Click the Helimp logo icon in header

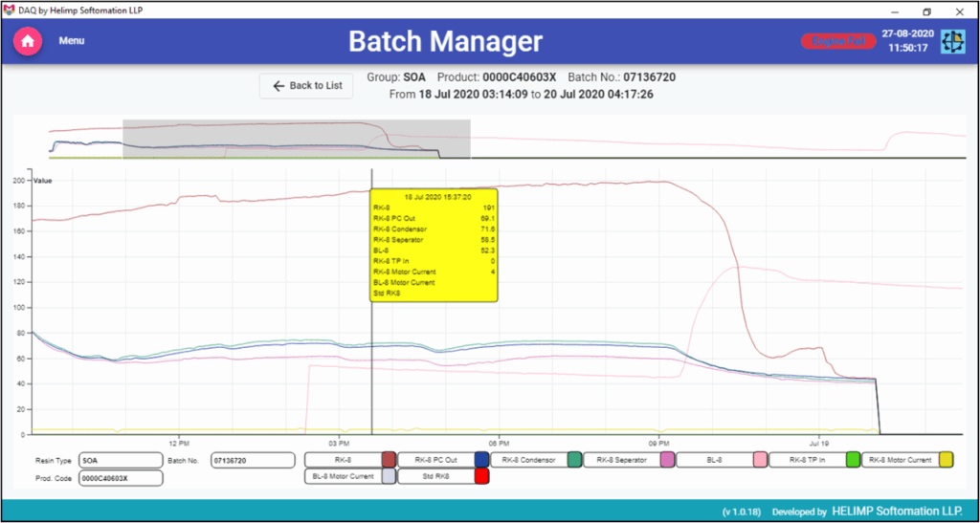(952, 41)
